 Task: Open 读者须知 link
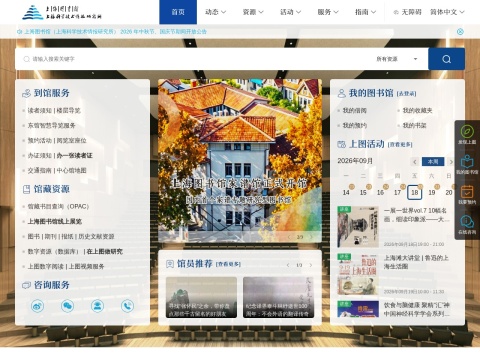point(39,110)
